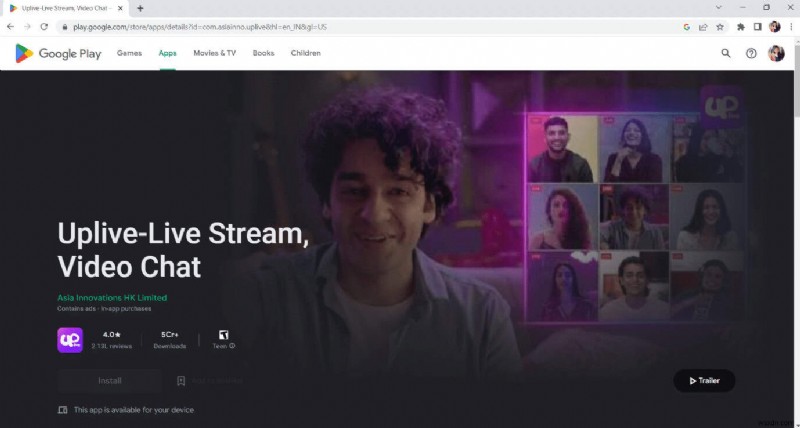
Task: Close the Uplive browser tab
Action: 120,8
